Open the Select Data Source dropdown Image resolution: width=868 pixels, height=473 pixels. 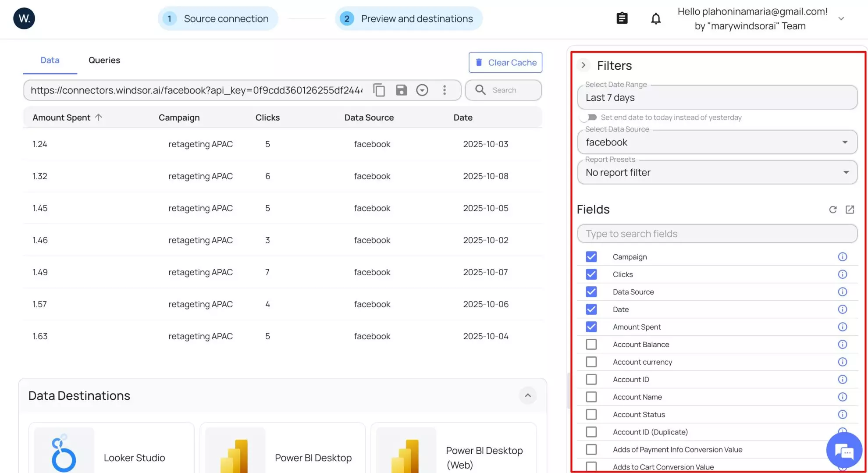point(717,142)
